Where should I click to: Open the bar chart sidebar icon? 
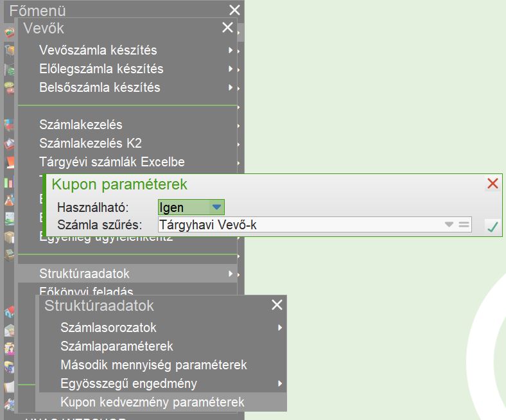point(9,182)
